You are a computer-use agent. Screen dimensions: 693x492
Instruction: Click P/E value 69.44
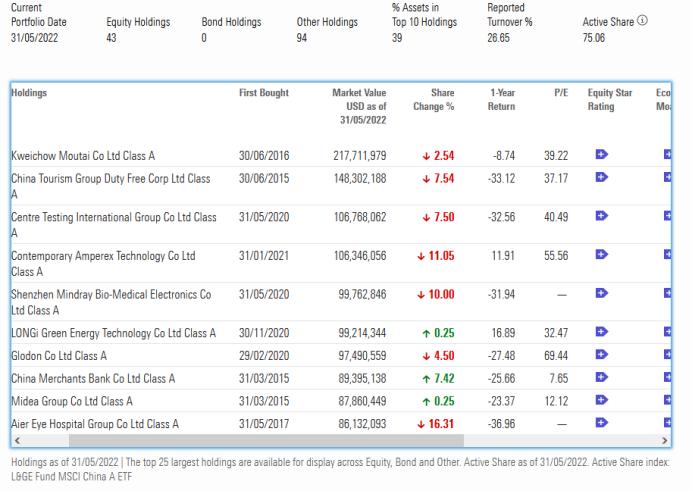click(556, 356)
